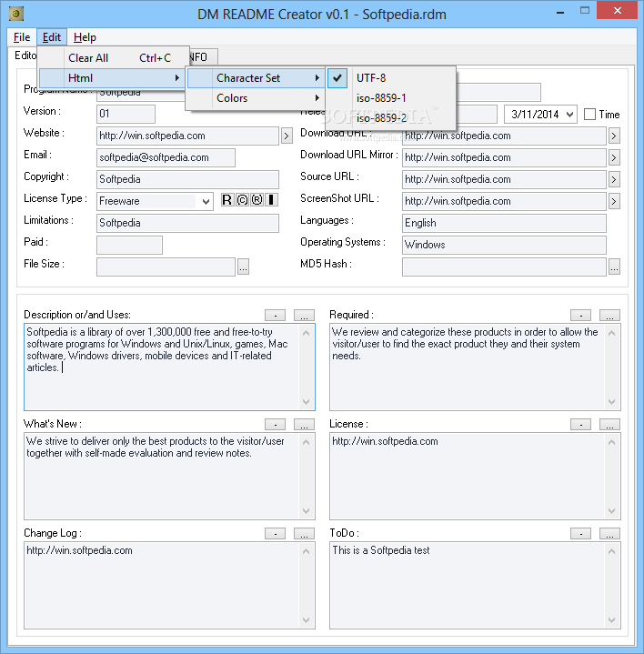This screenshot has width=644, height=654.
Task: Click the Version input field
Action: (126, 114)
